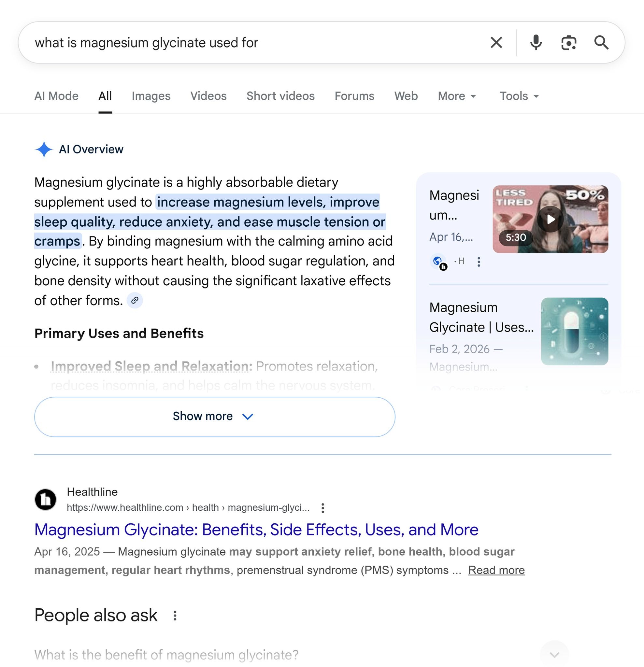
Task: Activate voice search with the microphone icon
Action: point(536,43)
